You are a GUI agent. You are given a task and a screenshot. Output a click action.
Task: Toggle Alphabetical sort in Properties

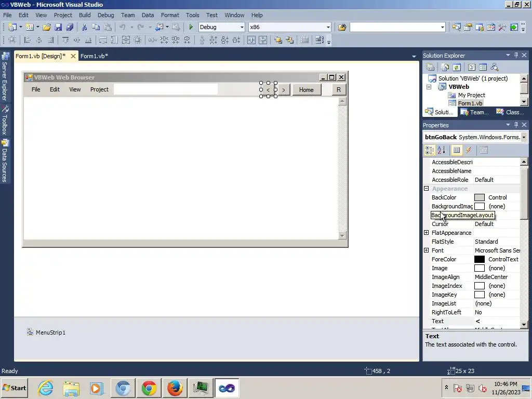[442, 150]
